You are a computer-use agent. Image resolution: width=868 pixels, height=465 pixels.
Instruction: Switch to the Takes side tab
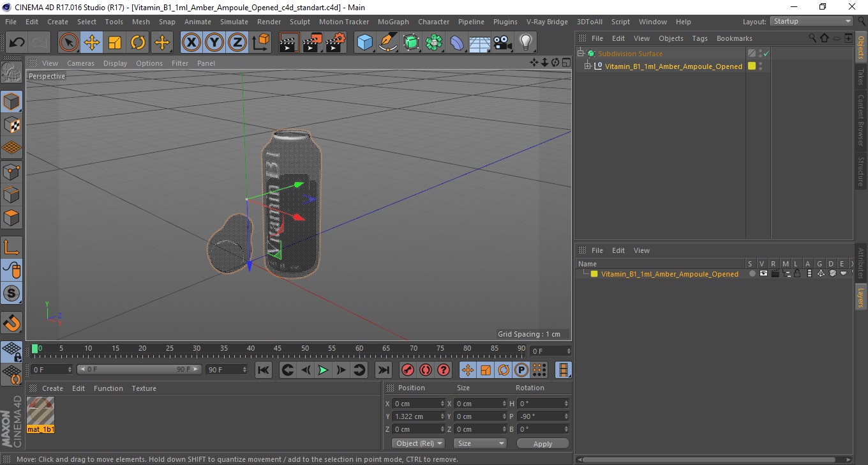click(861, 77)
